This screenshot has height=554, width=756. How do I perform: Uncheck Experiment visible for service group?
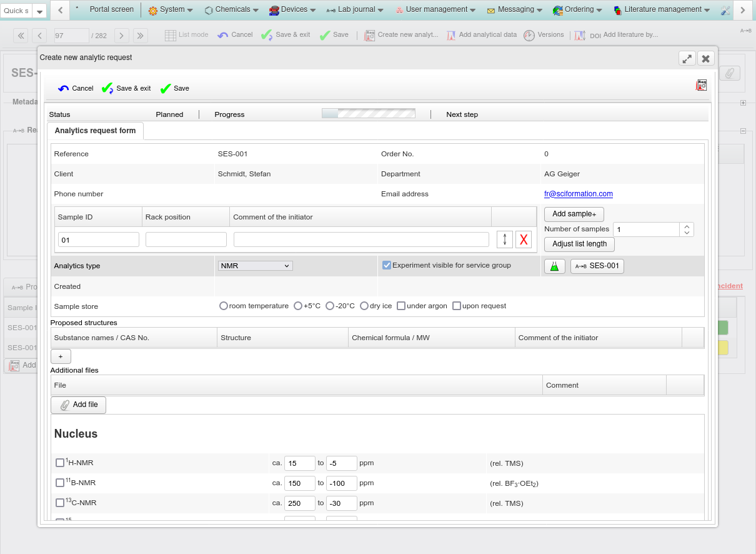coord(387,265)
